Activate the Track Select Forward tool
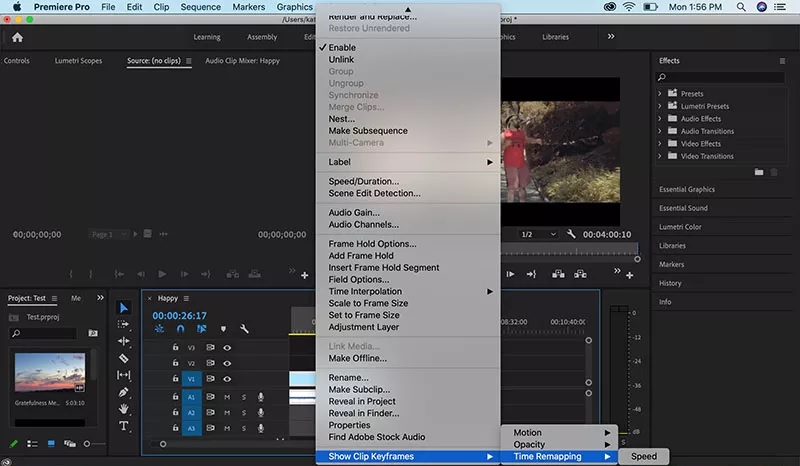Image resolution: width=800 pixels, height=466 pixels. point(124,324)
